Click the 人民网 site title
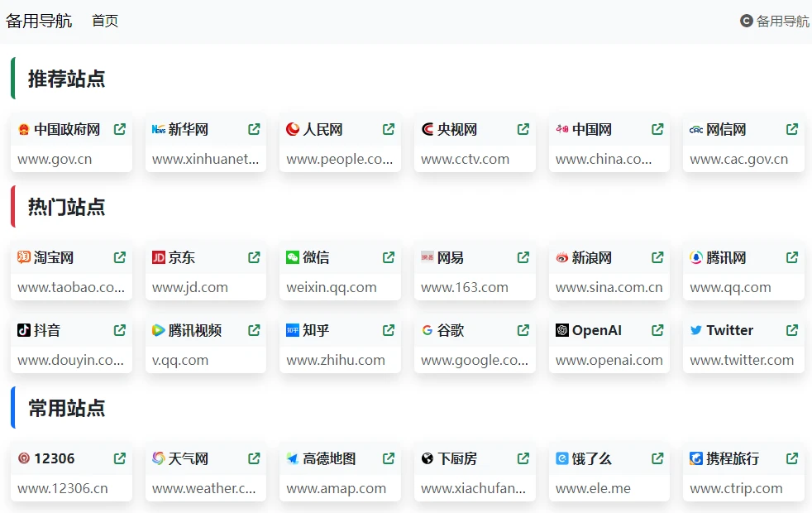The image size is (812, 513). coord(322,129)
